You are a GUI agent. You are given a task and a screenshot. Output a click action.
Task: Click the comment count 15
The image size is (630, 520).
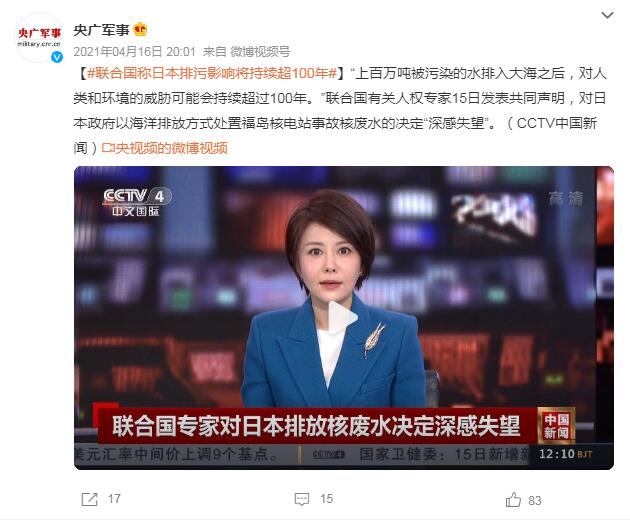(326, 499)
